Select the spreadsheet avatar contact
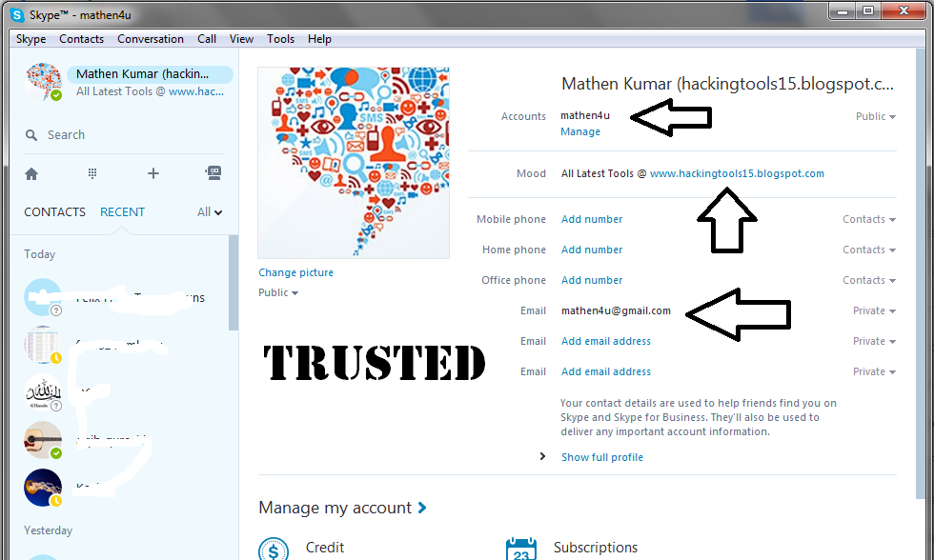Image resolution: width=934 pixels, height=560 pixels. point(43,345)
